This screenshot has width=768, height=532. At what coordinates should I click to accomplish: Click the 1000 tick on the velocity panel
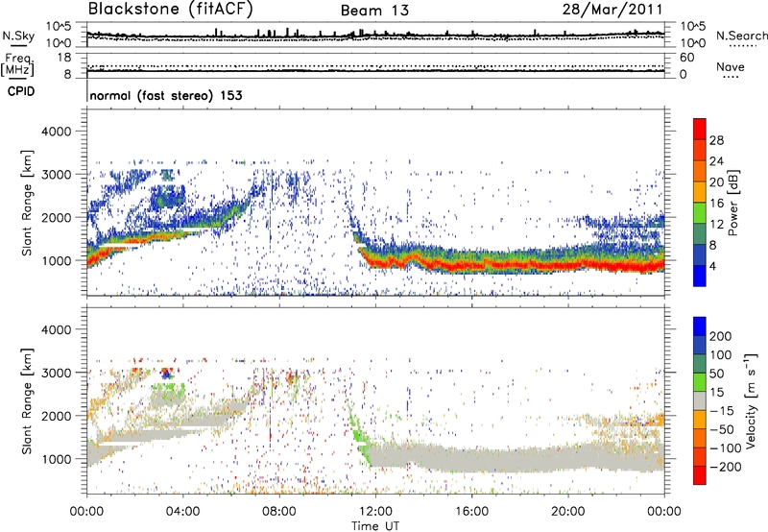click(x=56, y=459)
